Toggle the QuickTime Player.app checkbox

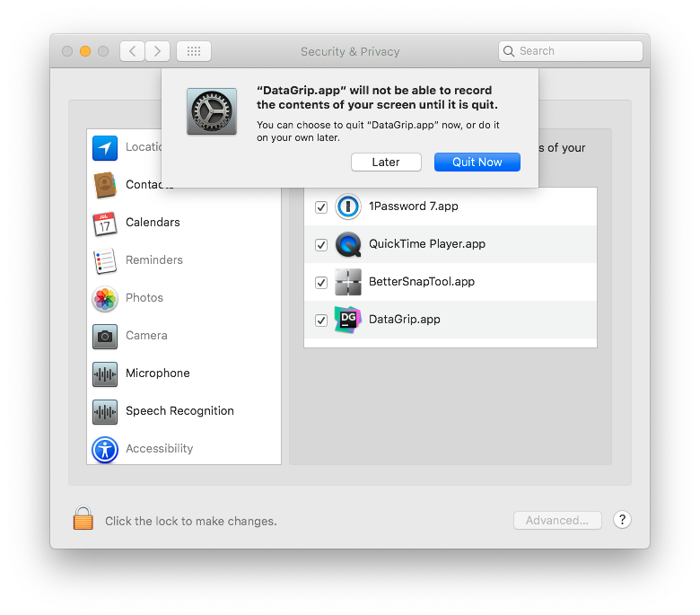click(x=321, y=244)
